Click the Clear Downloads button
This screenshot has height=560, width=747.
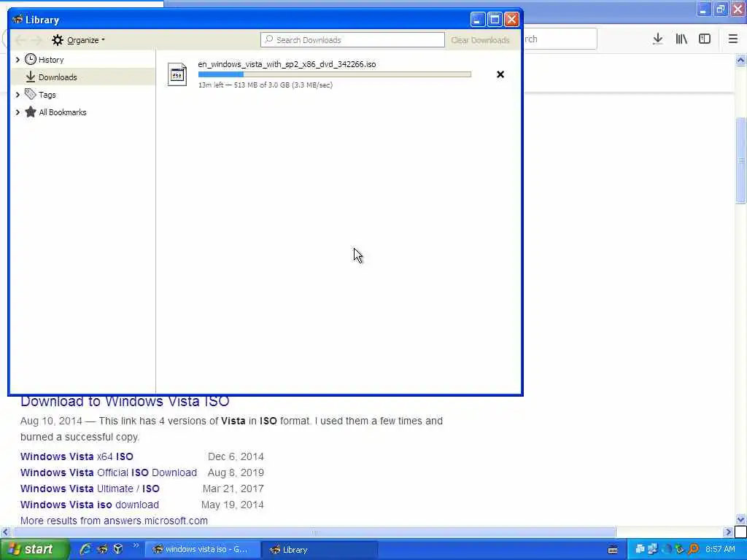pyautogui.click(x=480, y=40)
